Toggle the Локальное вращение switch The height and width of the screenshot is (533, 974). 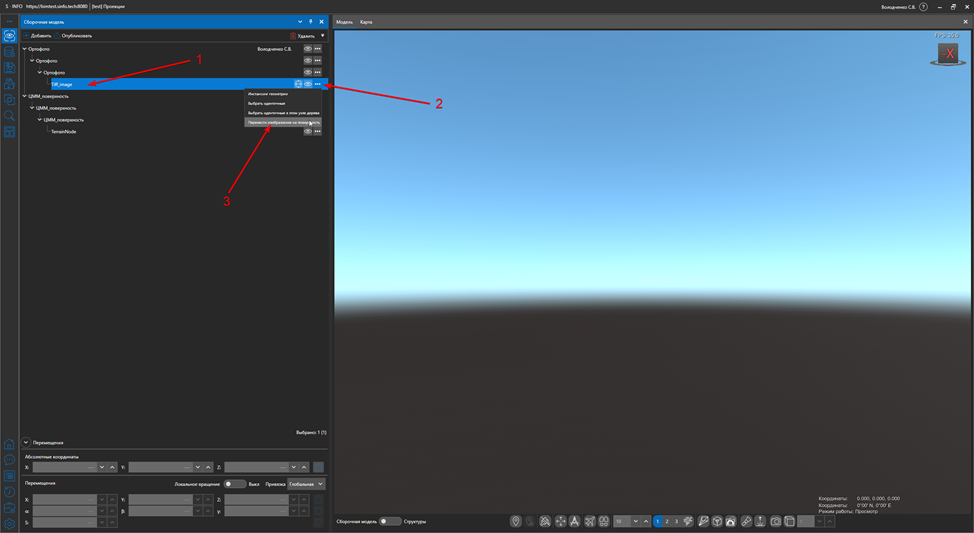[234, 484]
